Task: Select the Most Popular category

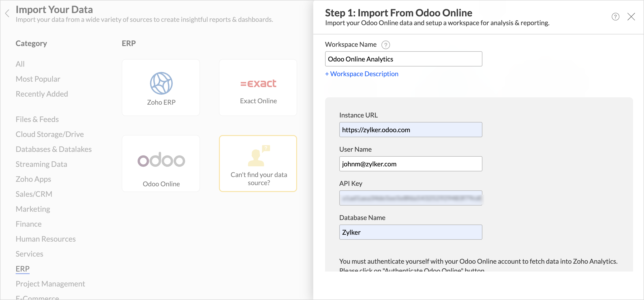Action: 38,79
